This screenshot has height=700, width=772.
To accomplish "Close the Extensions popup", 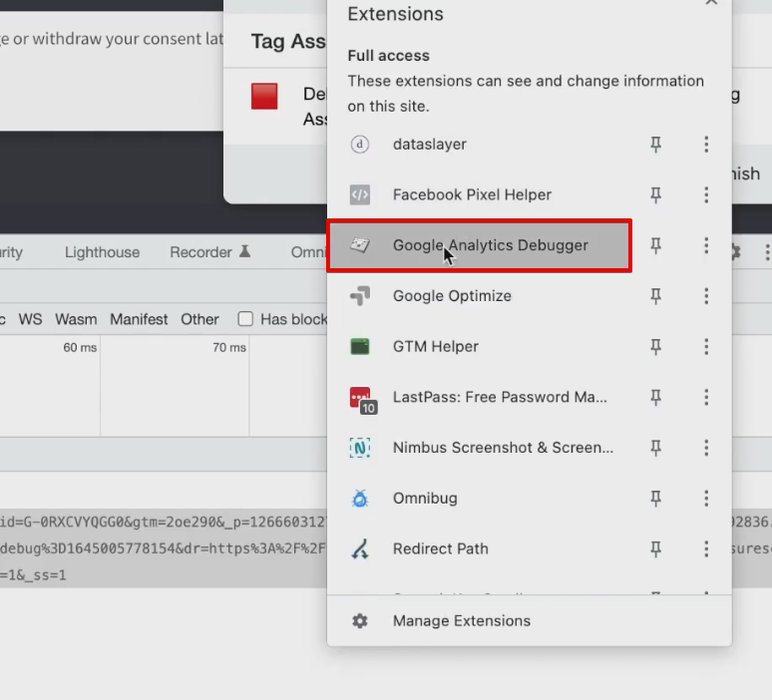I will pos(711,2).
